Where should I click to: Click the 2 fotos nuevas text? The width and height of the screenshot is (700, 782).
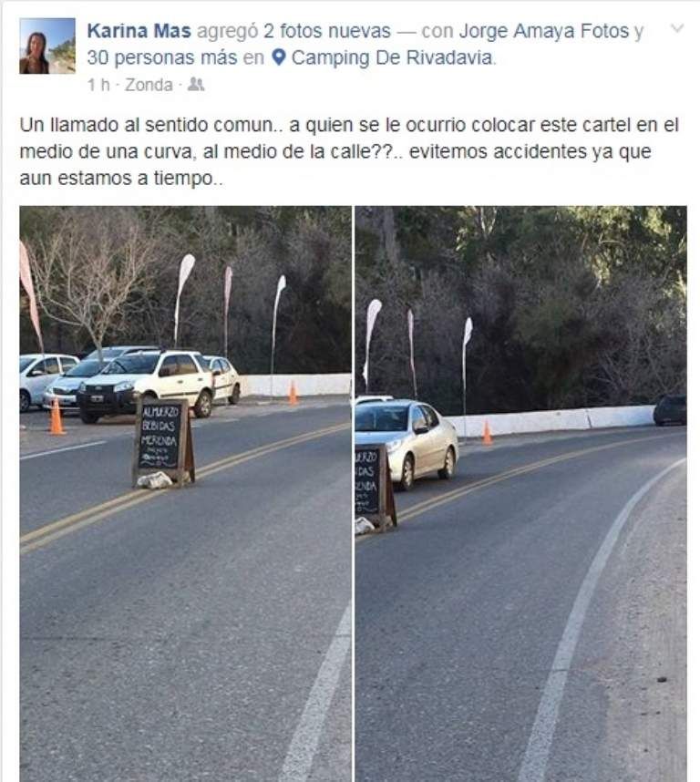point(327,31)
